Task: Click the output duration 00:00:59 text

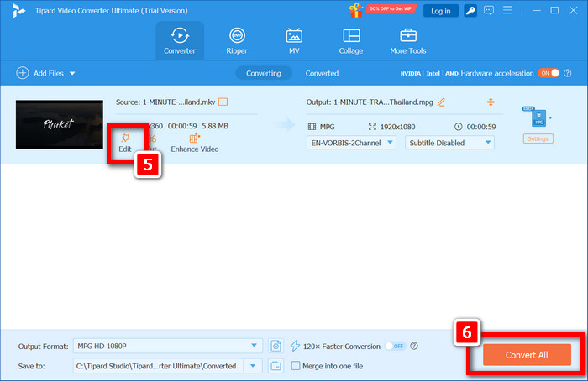Action: click(481, 127)
